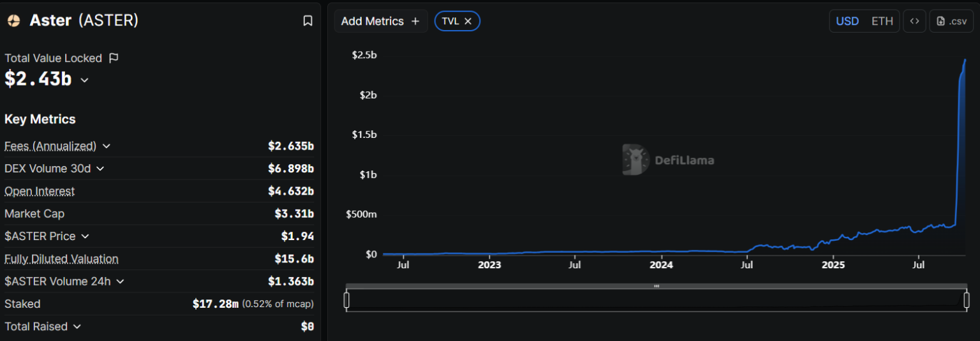Viewport: 980px width, 341px height.
Task: Bookmark the Aster protocol
Action: click(x=308, y=21)
